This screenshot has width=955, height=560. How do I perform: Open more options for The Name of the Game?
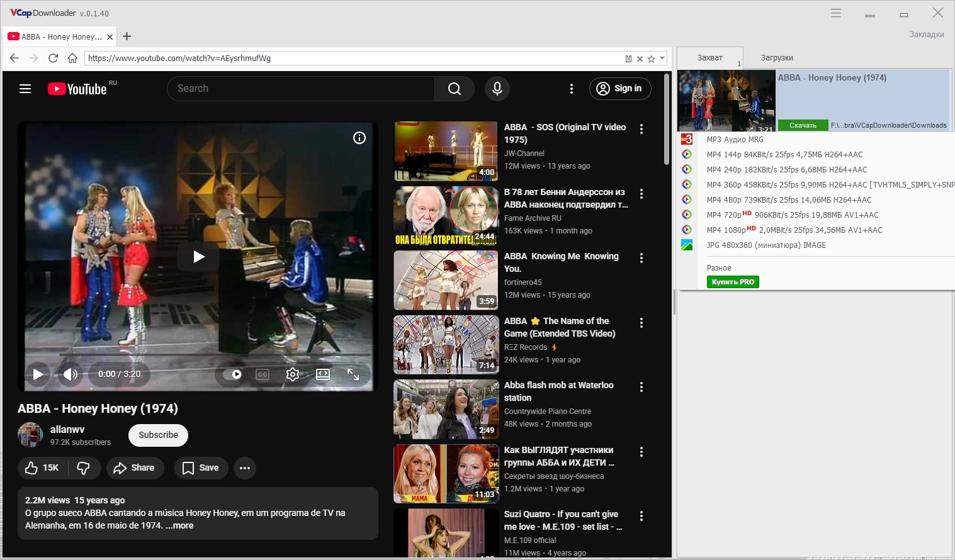coord(641,323)
